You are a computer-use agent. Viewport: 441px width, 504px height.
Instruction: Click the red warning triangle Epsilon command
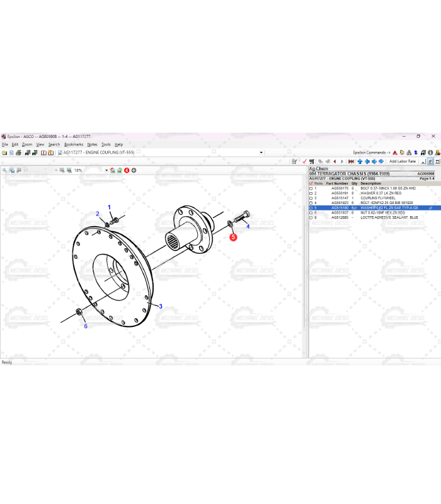[x=395, y=152]
